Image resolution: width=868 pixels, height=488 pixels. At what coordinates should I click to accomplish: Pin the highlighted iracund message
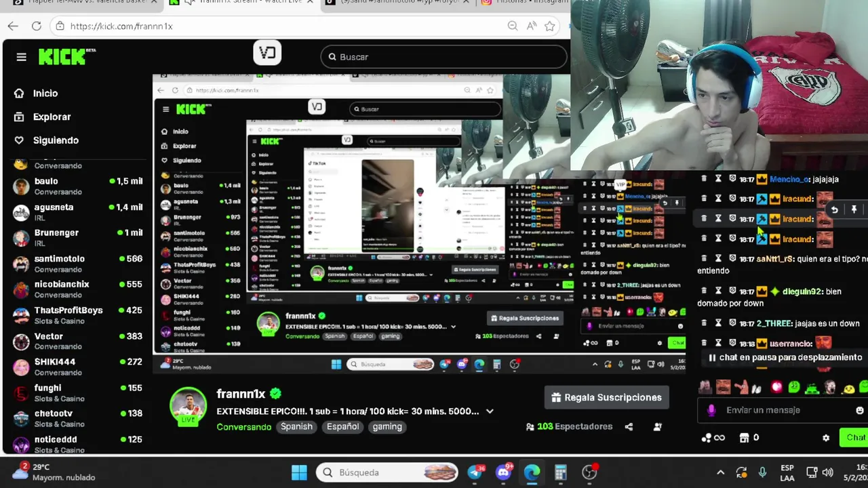(854, 209)
